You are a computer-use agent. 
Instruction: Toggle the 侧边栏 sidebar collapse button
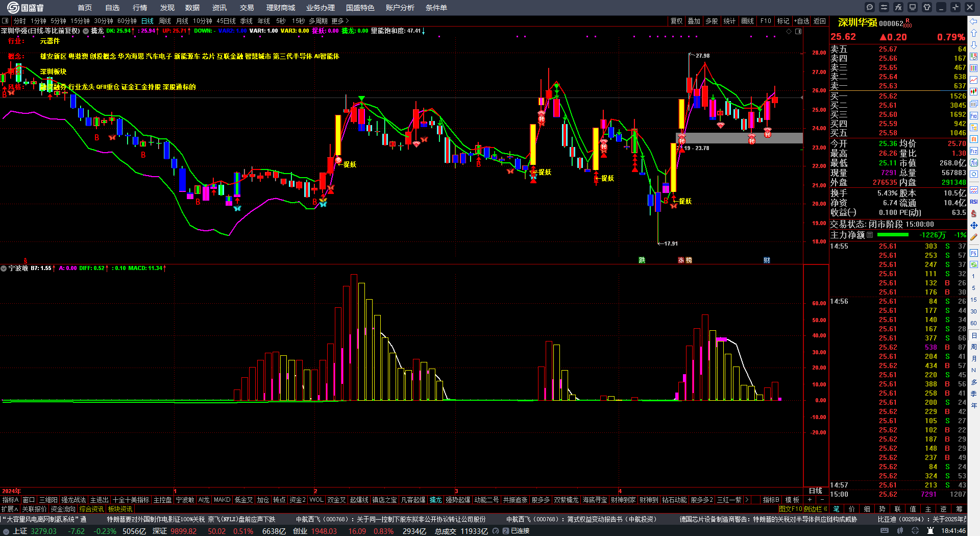point(816,509)
